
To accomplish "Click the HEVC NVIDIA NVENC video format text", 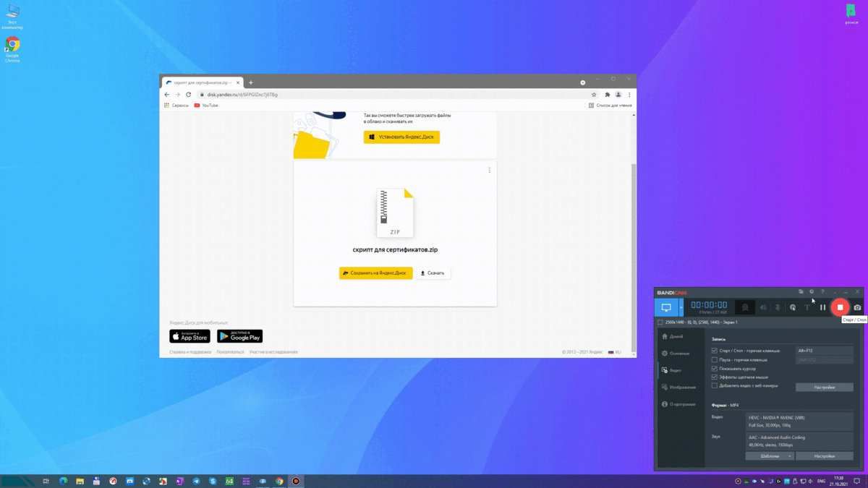I will tap(777, 418).
